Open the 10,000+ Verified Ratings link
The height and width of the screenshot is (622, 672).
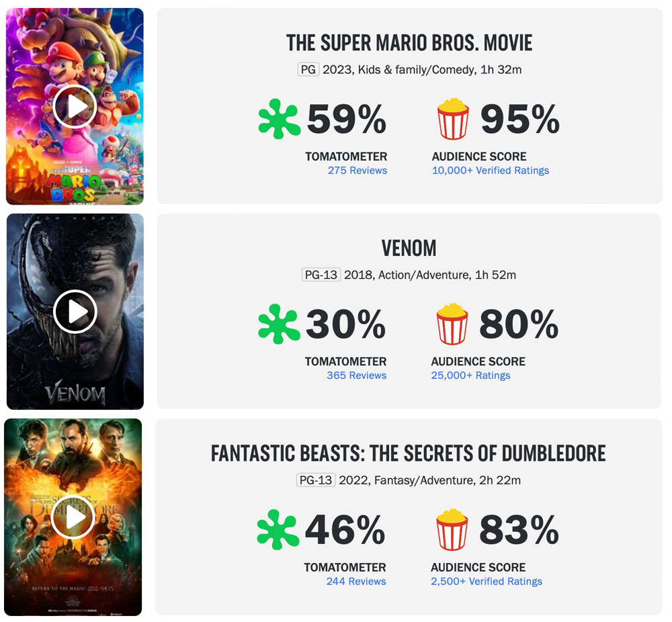pos(491,171)
